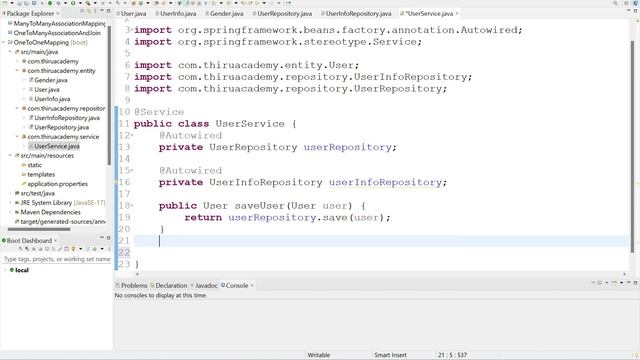Click the New file toolbar icon

[x=5, y=3]
